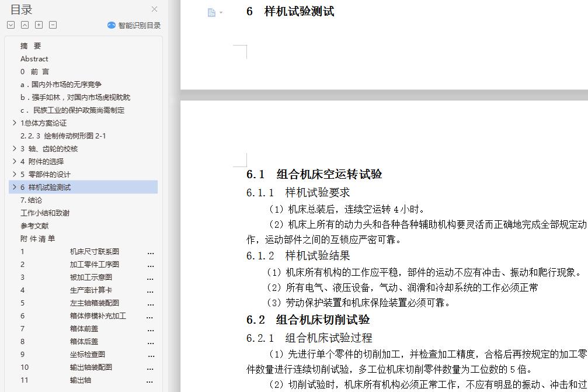Viewport: 588px width, 392px height.
Task: Go to 工作小结和致谢 outline entry
Action: [x=45, y=213]
